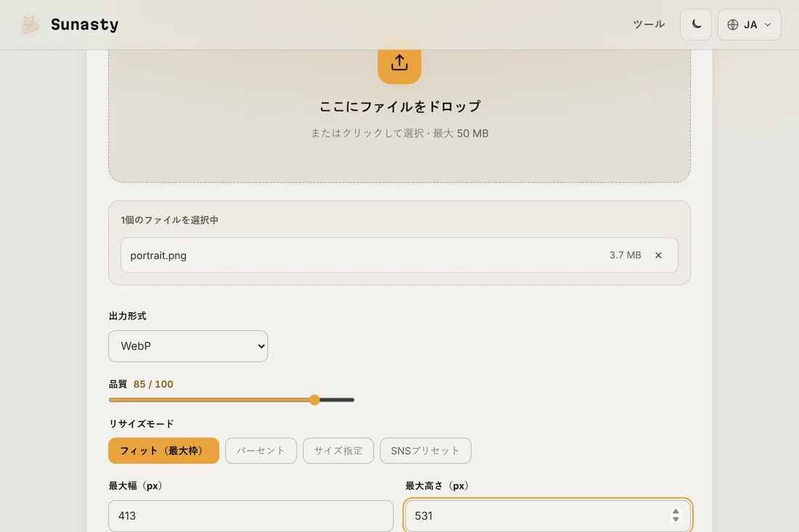This screenshot has height=532, width=799.
Task: Click the quality slider handle
Action: pos(315,400)
